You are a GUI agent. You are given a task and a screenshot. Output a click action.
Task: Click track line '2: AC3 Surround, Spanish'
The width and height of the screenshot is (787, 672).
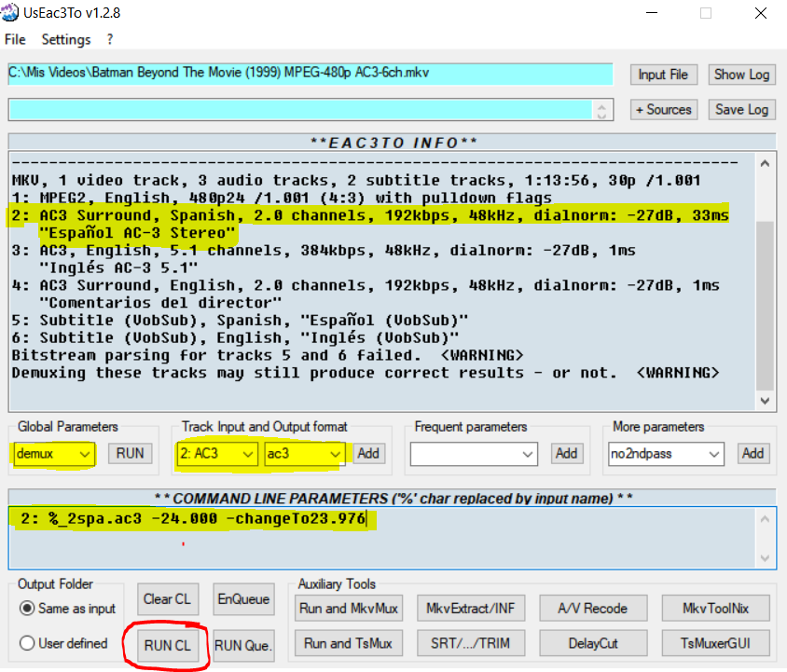pyautogui.click(x=370, y=215)
